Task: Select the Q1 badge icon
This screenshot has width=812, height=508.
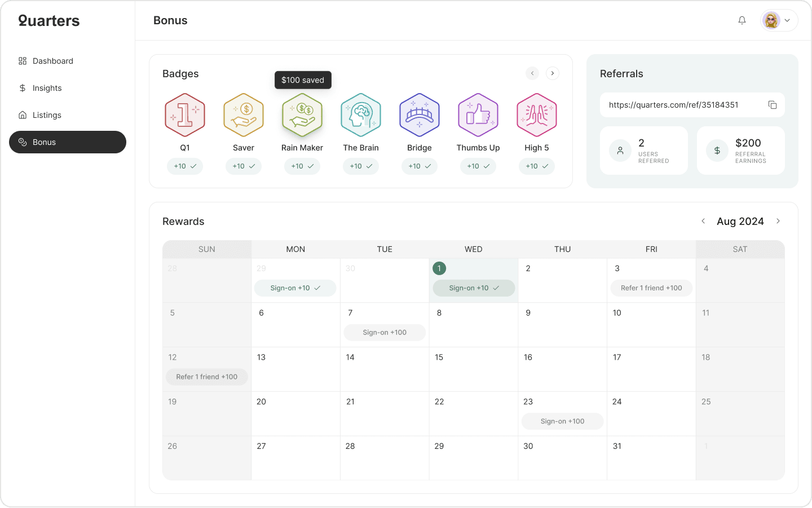Action: (185, 114)
